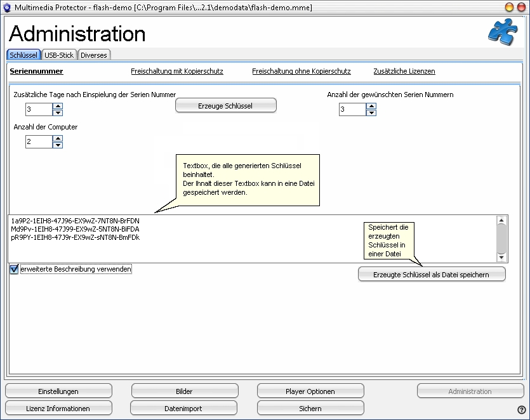The height and width of the screenshot is (420, 530).
Task: Click 'Erzeugte Schlüssel als Datei speichern'
Action: point(432,273)
